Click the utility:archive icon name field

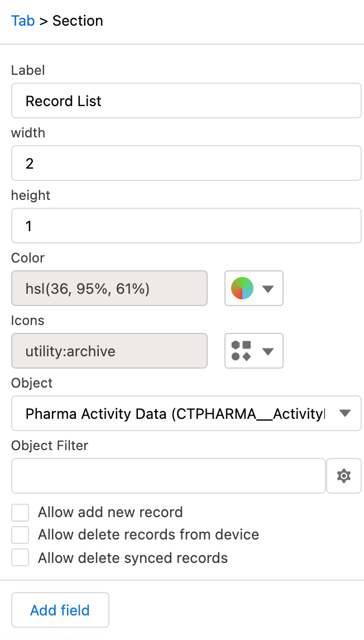click(x=109, y=351)
